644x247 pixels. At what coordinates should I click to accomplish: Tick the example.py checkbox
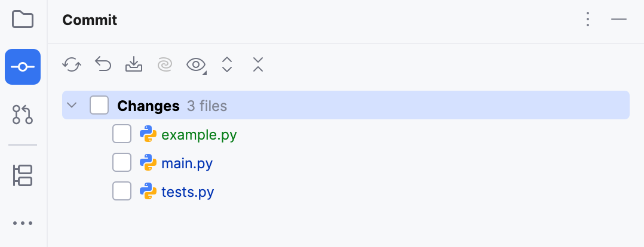(122, 135)
